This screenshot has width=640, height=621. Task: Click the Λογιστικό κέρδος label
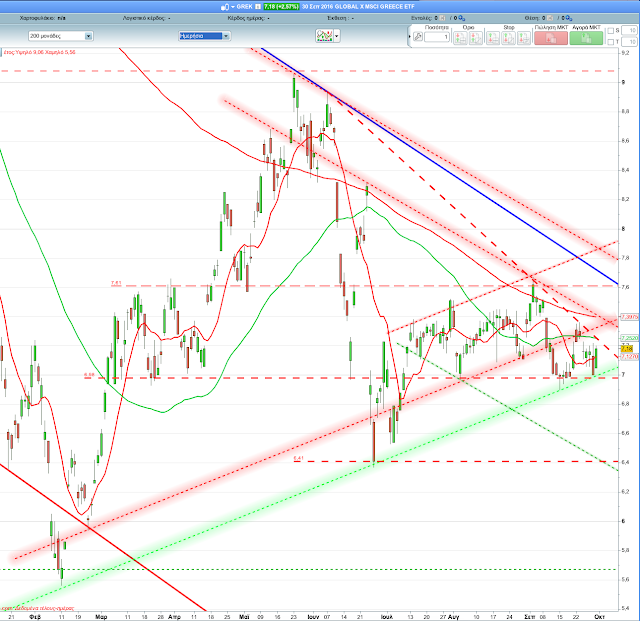(x=144, y=18)
